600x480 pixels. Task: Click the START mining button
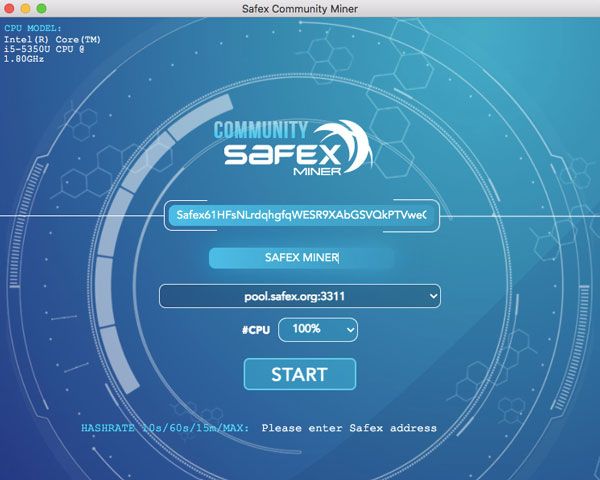click(300, 374)
